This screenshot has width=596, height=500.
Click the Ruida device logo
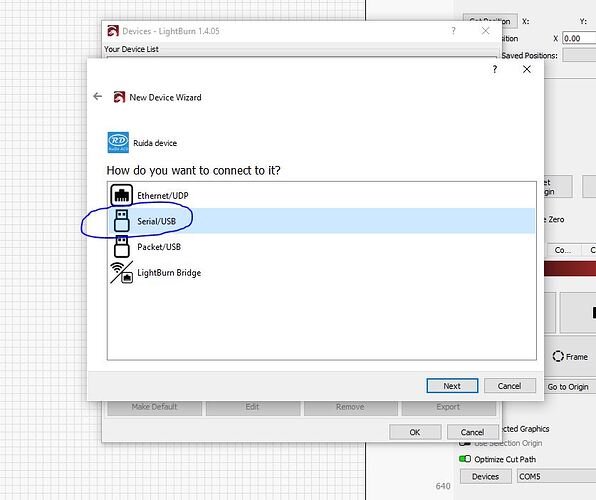pos(118,143)
